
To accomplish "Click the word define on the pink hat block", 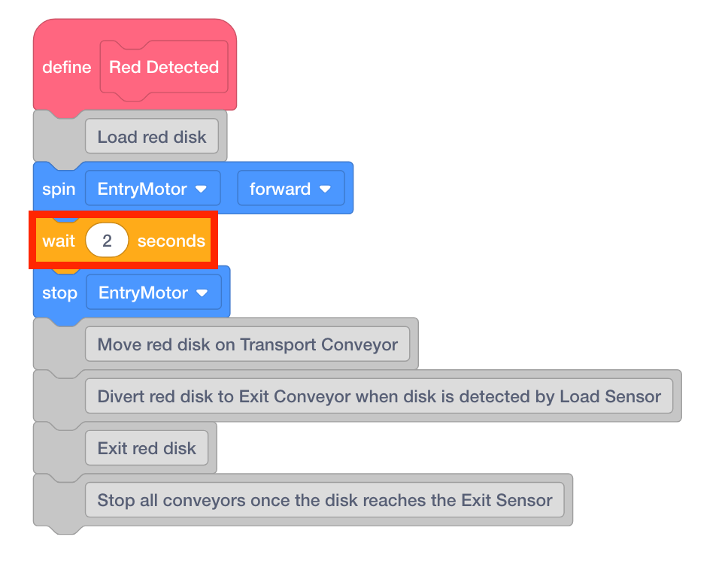I will (66, 68).
